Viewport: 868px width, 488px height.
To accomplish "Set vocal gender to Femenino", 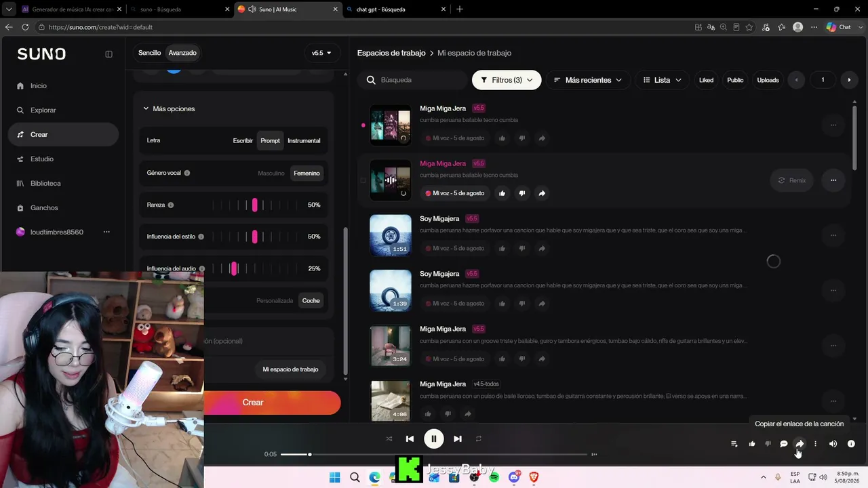I will (307, 174).
